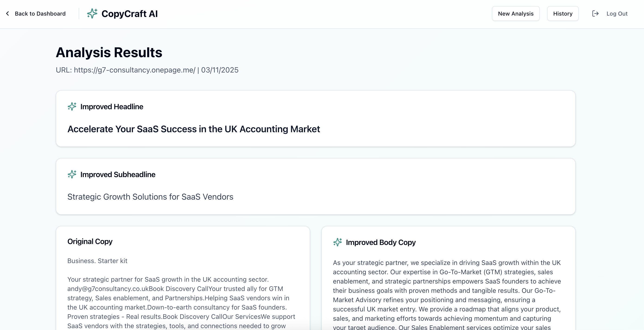Click the "Business. Starter kit" original copy line
The height and width of the screenshot is (330, 644).
[x=97, y=261]
